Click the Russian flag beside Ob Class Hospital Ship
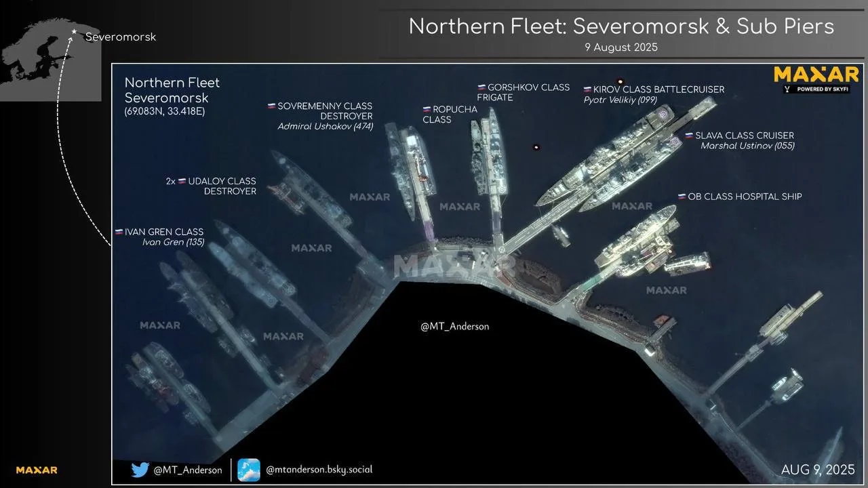Viewport: 868px width, 488px height. [682, 197]
